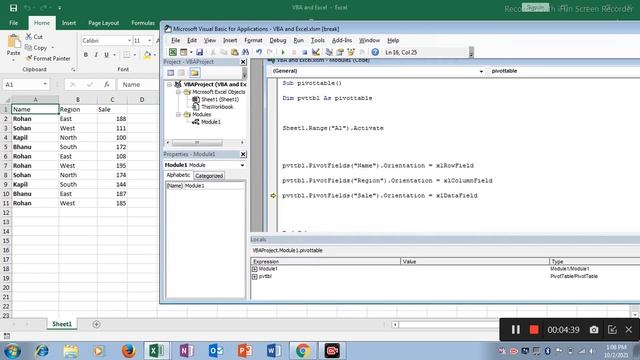640x360 pixels.
Task: Pause the screen recording
Action: click(x=516, y=330)
